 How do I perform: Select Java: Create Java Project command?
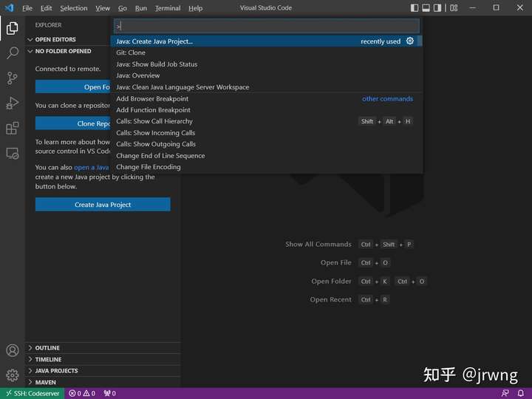click(x=265, y=41)
